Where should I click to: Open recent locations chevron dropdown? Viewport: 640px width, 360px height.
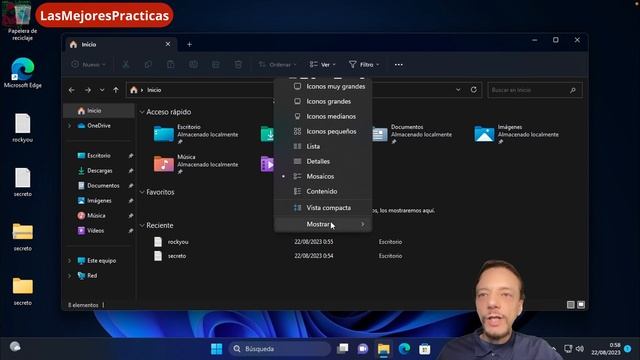pyautogui.click(x=102, y=90)
